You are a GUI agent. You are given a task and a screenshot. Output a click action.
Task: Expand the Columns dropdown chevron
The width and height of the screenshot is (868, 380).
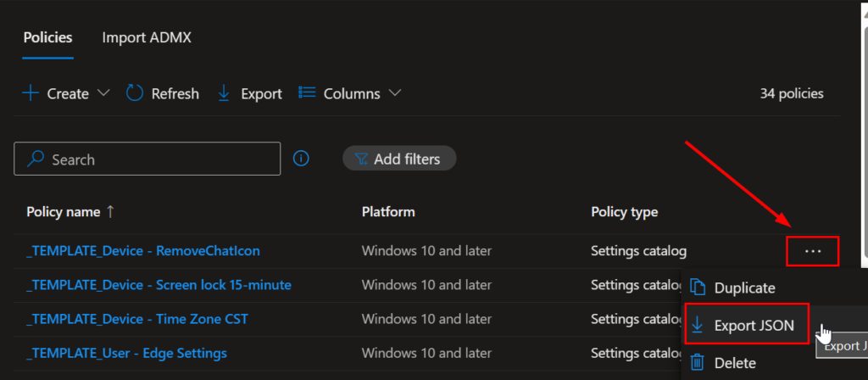[x=394, y=93]
